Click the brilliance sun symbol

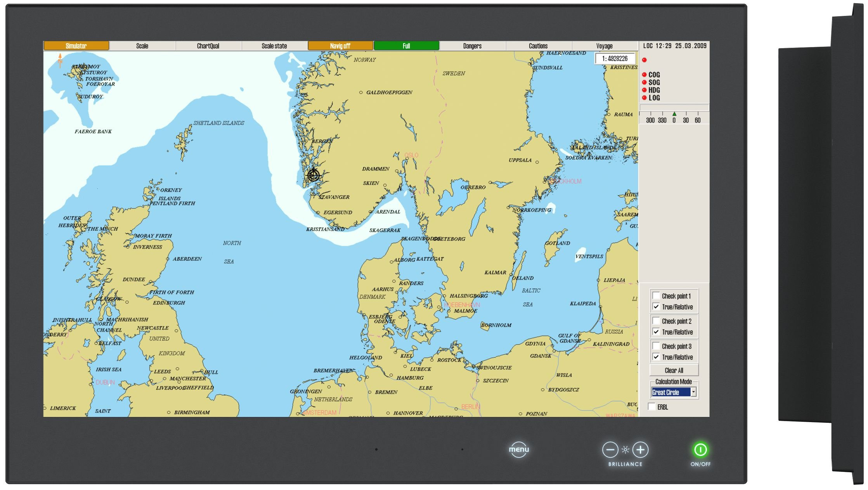point(625,450)
